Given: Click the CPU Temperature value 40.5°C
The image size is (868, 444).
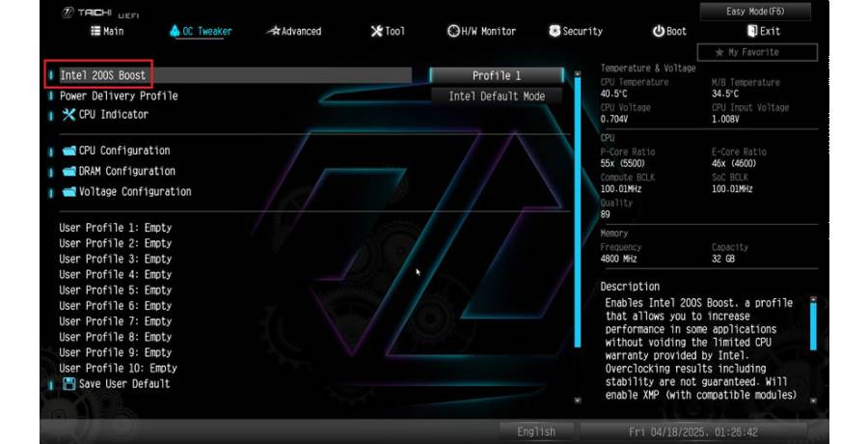Looking at the screenshot, I should pos(614,94).
